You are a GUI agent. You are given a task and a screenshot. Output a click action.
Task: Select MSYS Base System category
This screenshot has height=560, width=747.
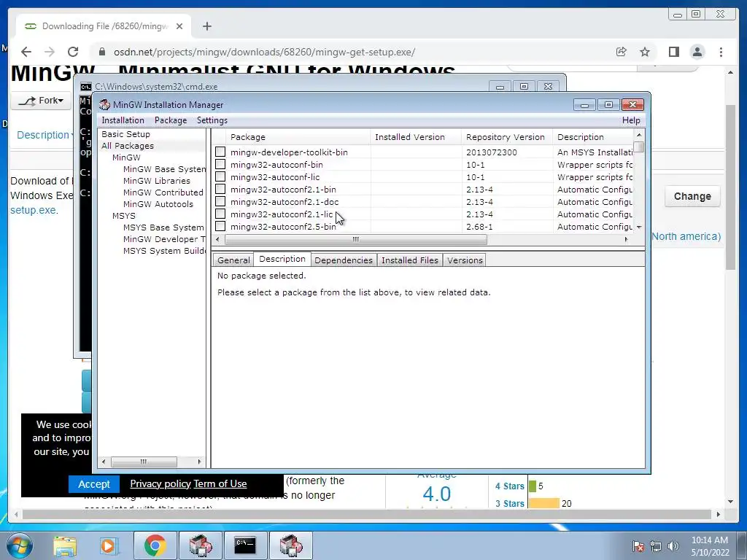click(x=163, y=227)
